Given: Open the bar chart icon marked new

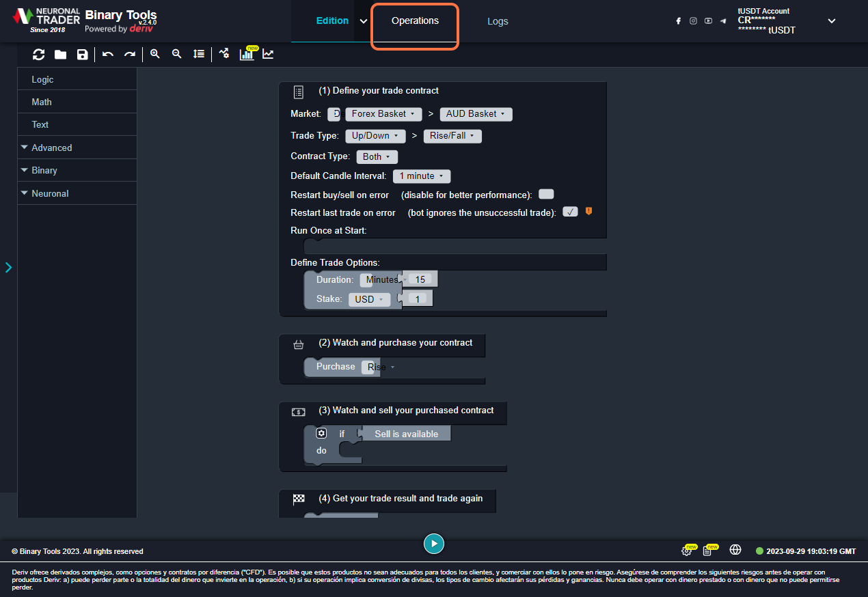Looking at the screenshot, I should click(x=247, y=55).
